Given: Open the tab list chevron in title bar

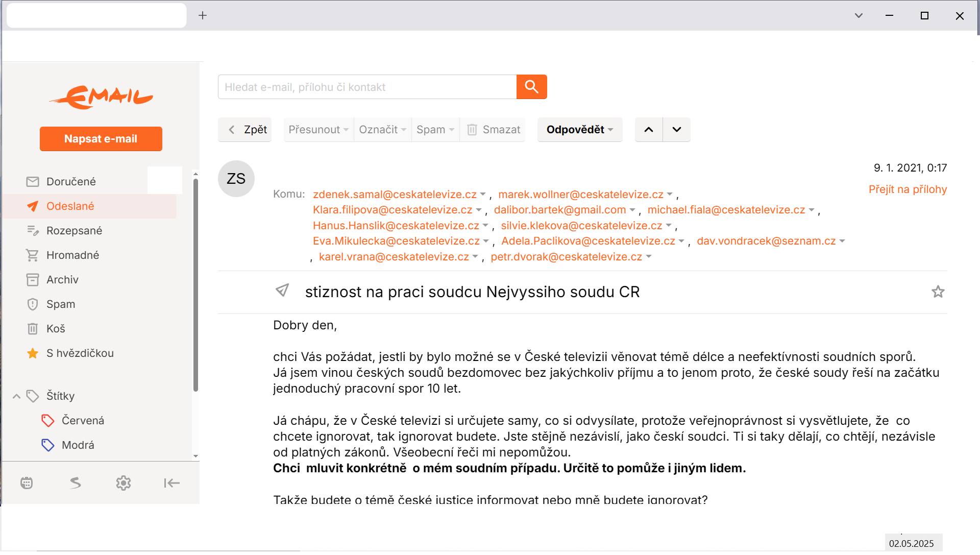Looking at the screenshot, I should [859, 15].
